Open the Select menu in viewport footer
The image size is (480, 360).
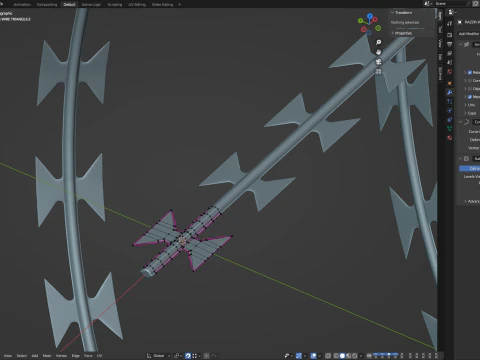22,356
